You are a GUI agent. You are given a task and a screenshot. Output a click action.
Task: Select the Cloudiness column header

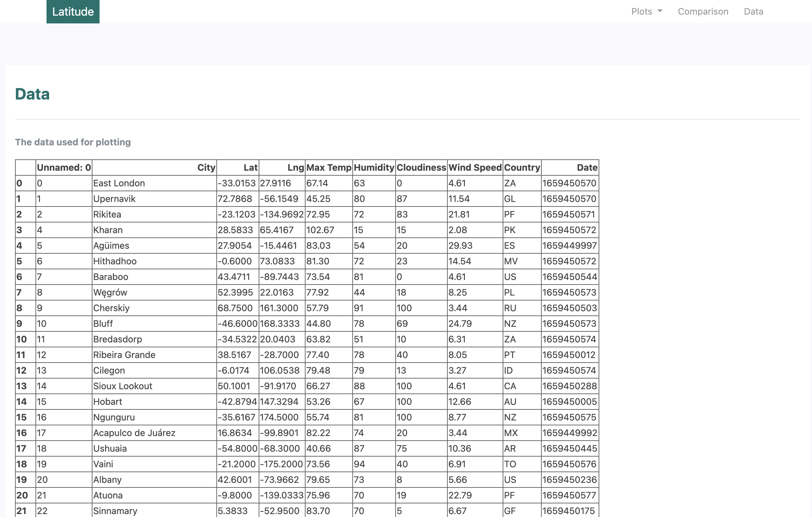[x=421, y=167]
